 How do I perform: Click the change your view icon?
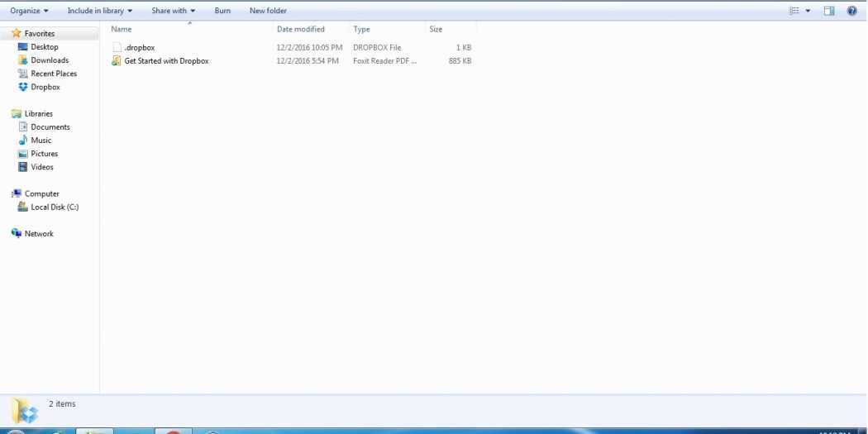coord(794,11)
